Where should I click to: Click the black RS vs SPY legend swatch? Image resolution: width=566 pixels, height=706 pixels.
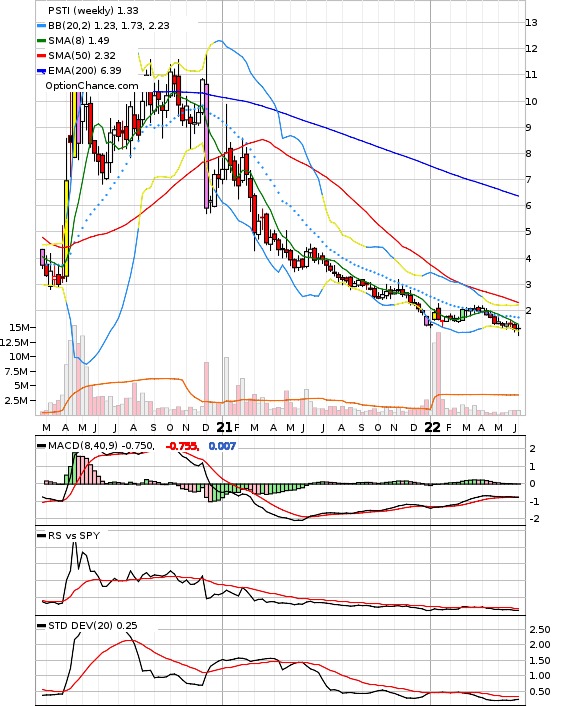[x=41, y=536]
